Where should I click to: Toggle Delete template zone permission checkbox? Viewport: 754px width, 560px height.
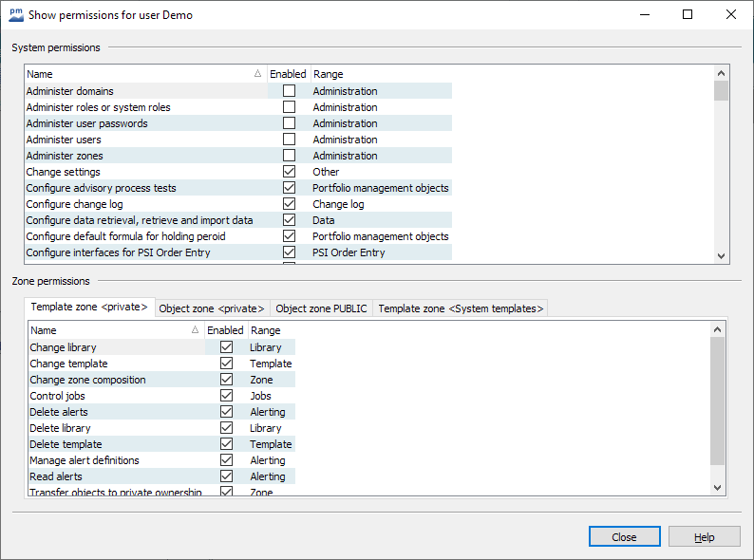point(226,444)
